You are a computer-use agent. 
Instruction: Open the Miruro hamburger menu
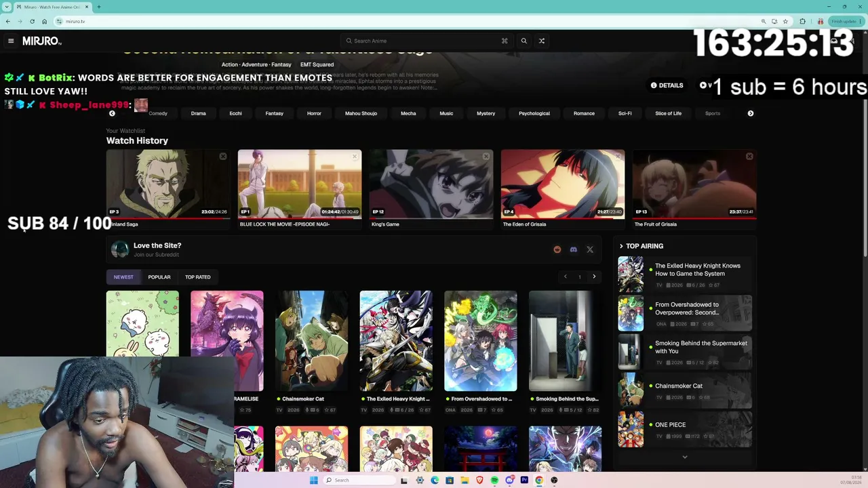pyautogui.click(x=11, y=41)
